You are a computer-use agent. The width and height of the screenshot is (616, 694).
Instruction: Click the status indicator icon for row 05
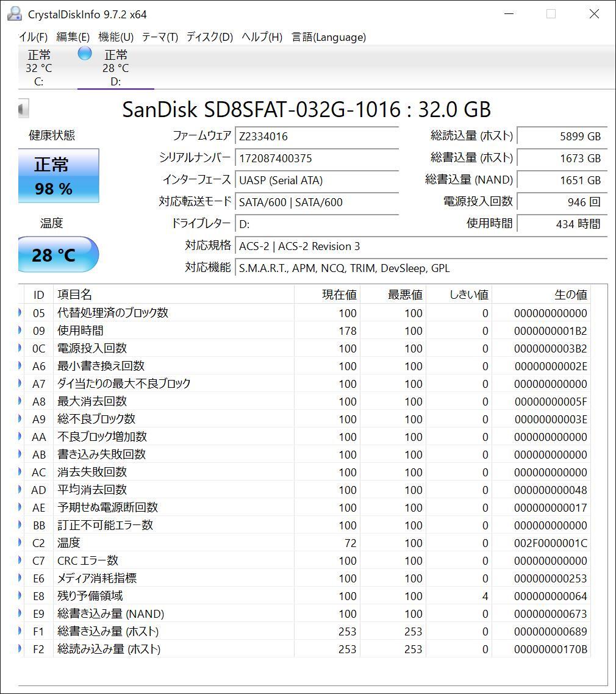(21, 313)
